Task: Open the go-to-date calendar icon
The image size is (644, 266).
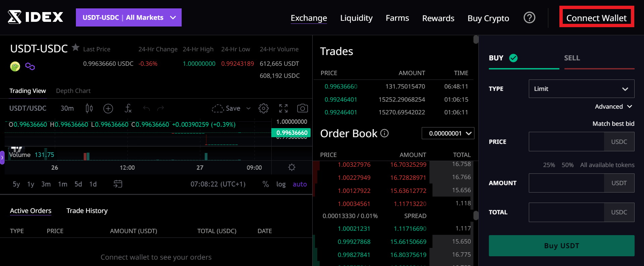Action: tap(118, 184)
